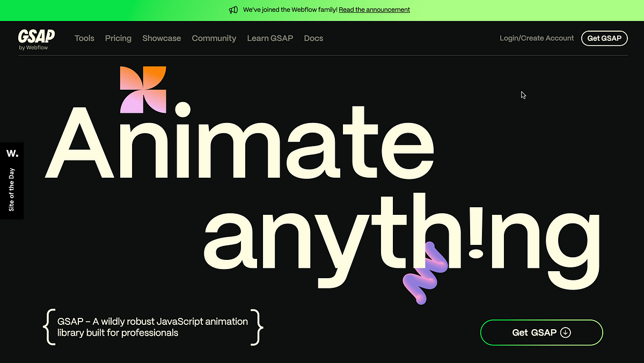Select Pricing in the navigation bar
The height and width of the screenshot is (363, 644).
click(118, 38)
